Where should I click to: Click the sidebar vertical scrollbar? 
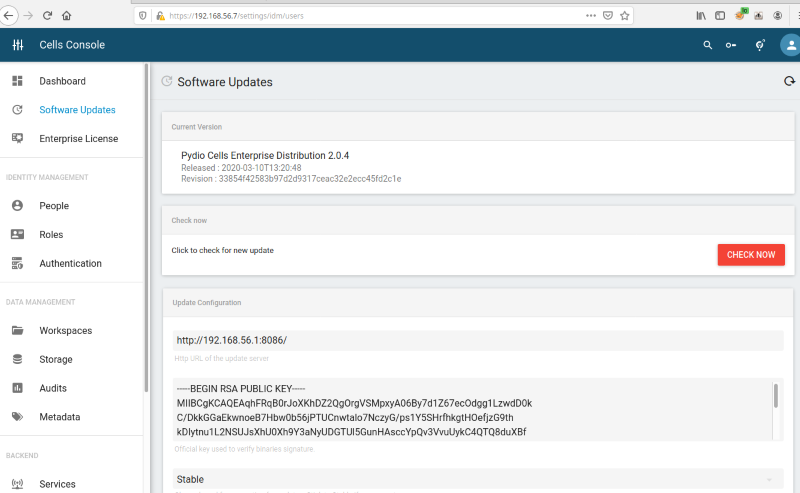point(146,227)
